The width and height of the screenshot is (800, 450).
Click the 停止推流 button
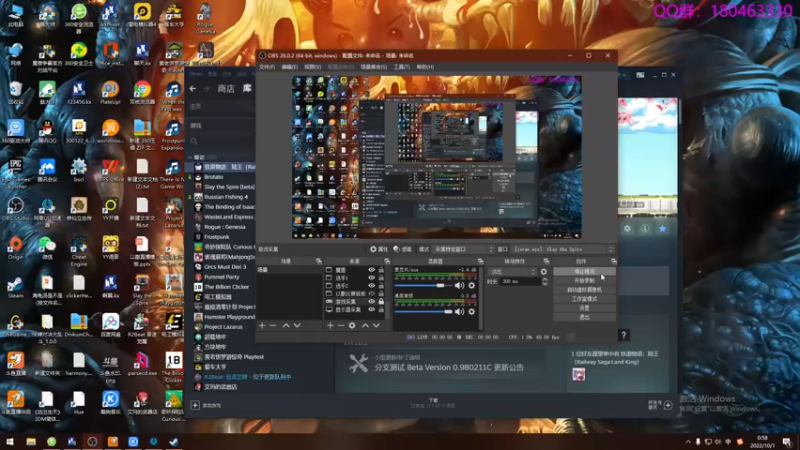[x=584, y=271]
